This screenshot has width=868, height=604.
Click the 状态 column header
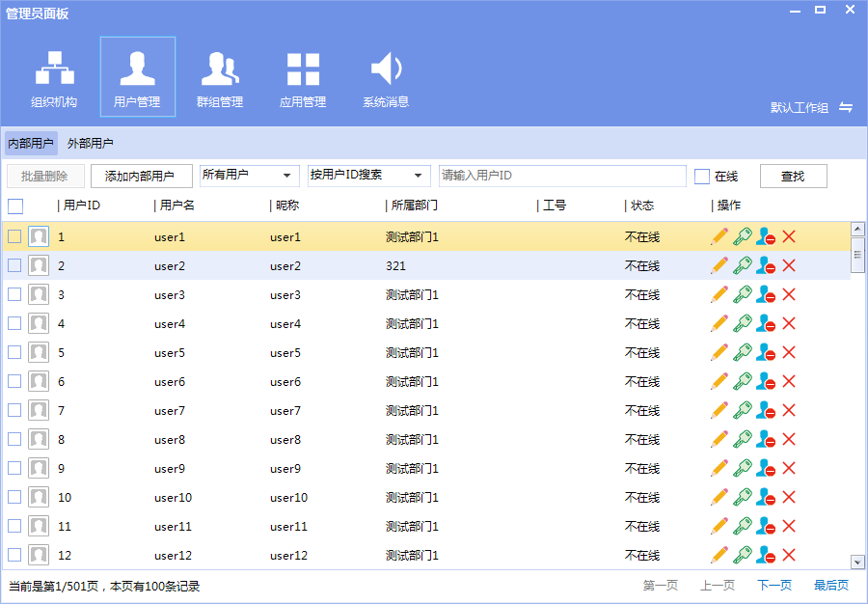coord(642,206)
